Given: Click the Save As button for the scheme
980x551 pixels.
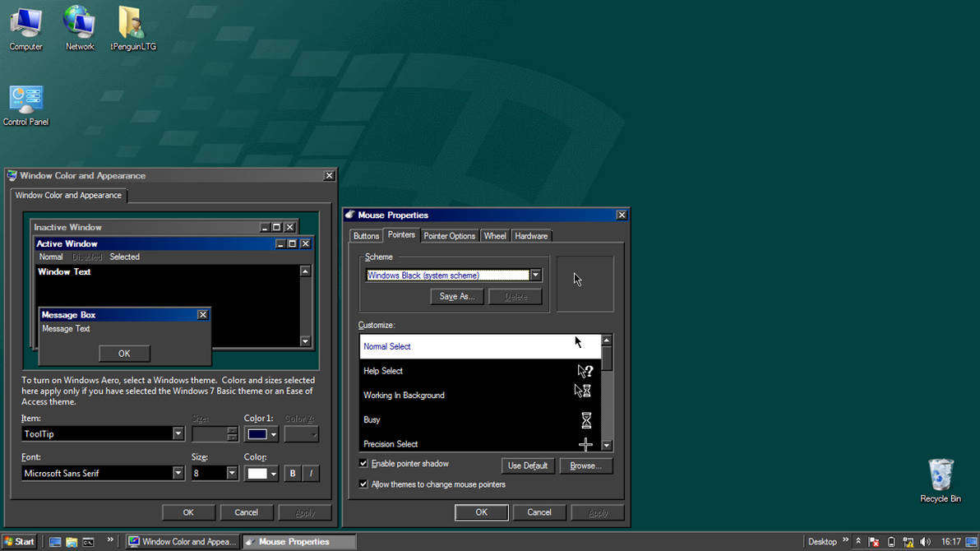Looking at the screenshot, I should click(456, 296).
